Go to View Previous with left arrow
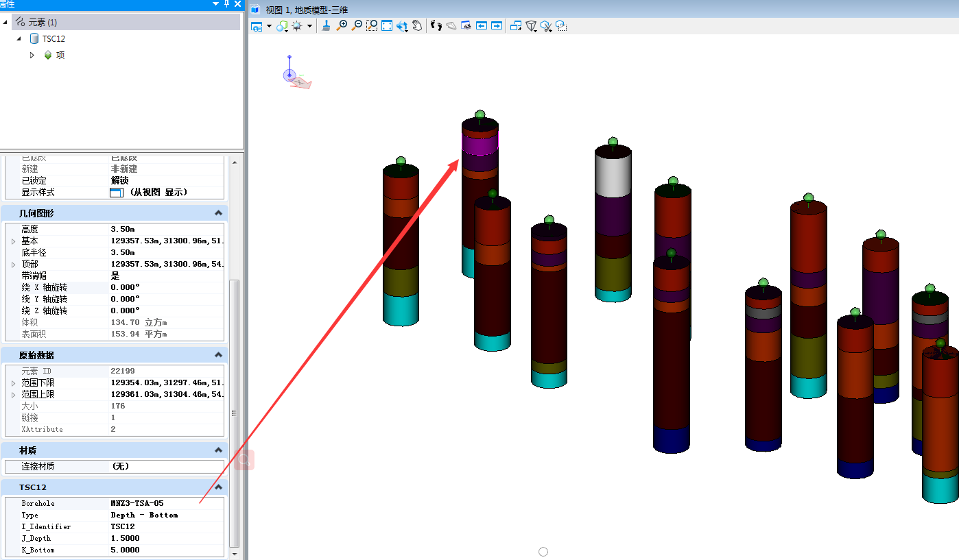Screen dimensions: 959x560 click(482, 26)
